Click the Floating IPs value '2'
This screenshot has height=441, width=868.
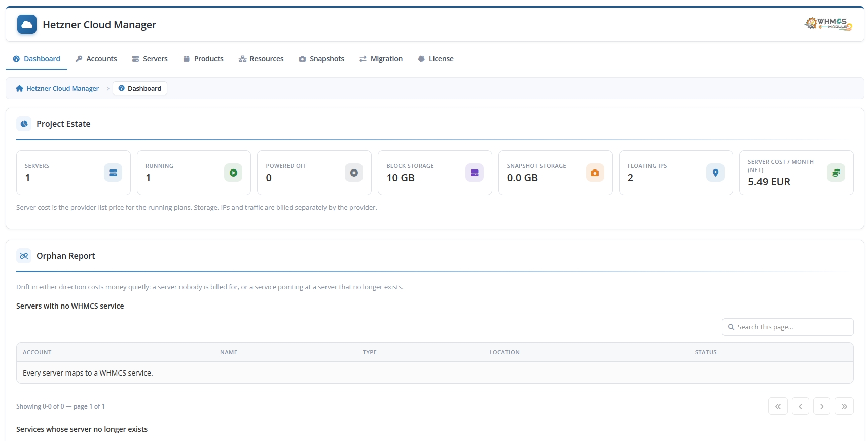(630, 178)
